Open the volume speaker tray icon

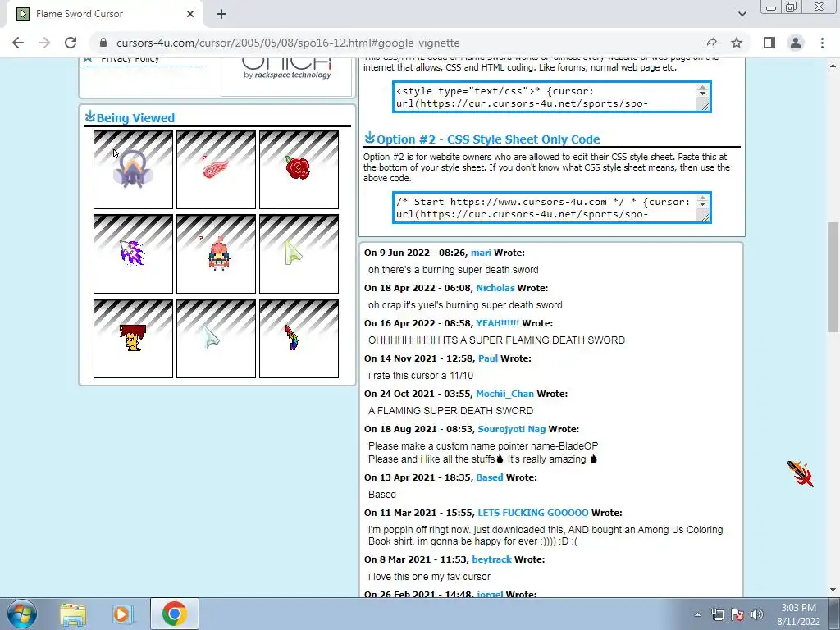tap(757, 614)
